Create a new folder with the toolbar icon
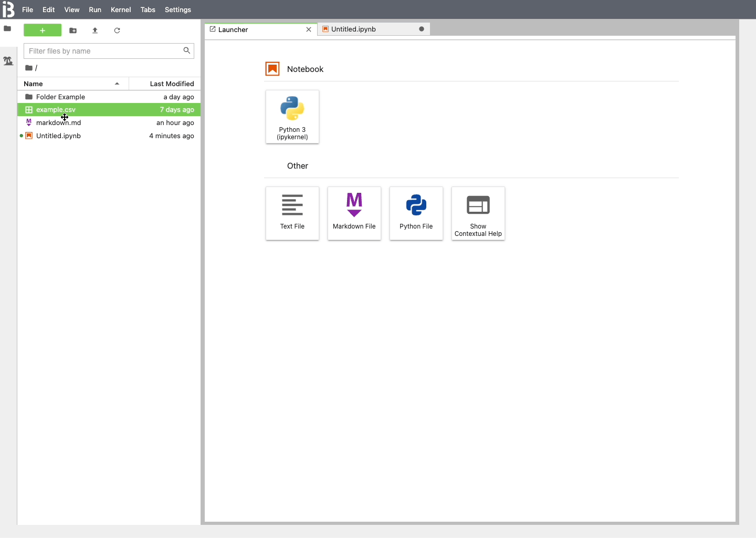 click(x=73, y=30)
